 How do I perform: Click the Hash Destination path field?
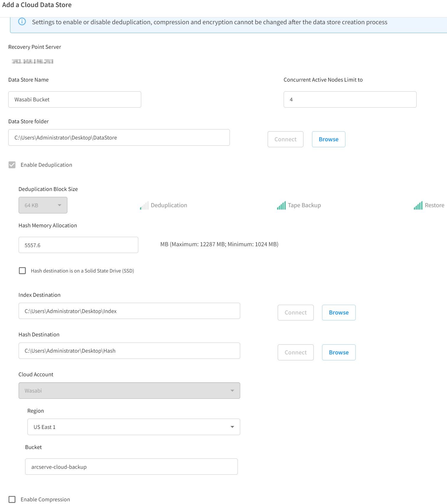point(129,351)
